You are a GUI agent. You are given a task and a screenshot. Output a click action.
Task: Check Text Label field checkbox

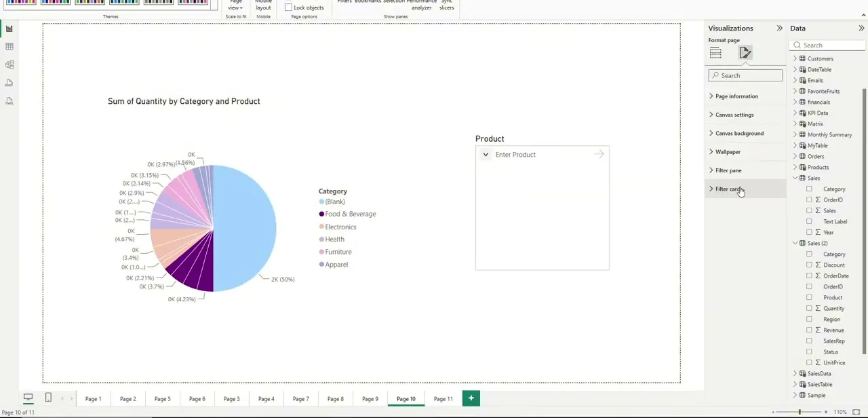click(x=809, y=222)
